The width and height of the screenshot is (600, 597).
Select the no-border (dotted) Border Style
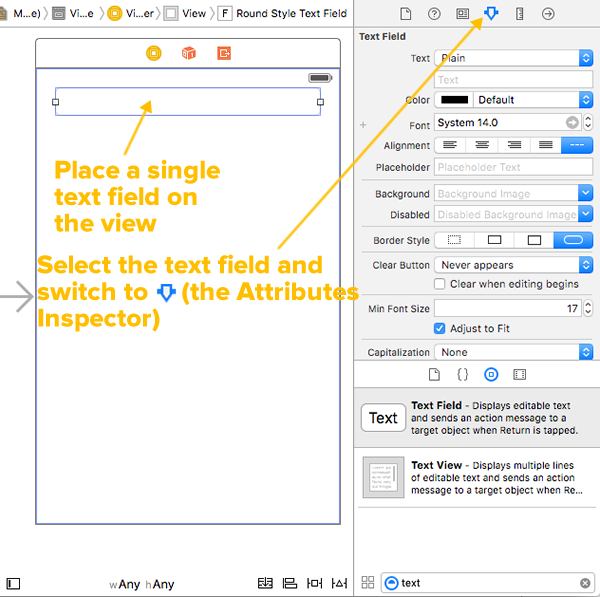point(454,240)
